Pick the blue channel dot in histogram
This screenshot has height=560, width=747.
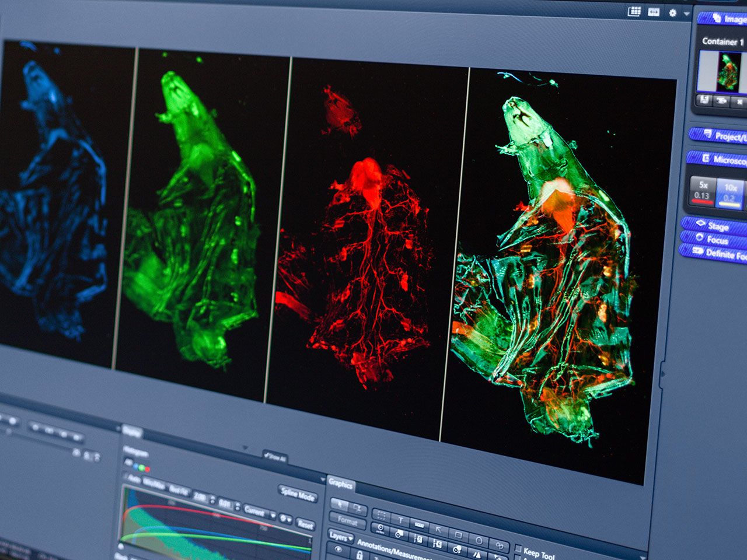pos(136,467)
